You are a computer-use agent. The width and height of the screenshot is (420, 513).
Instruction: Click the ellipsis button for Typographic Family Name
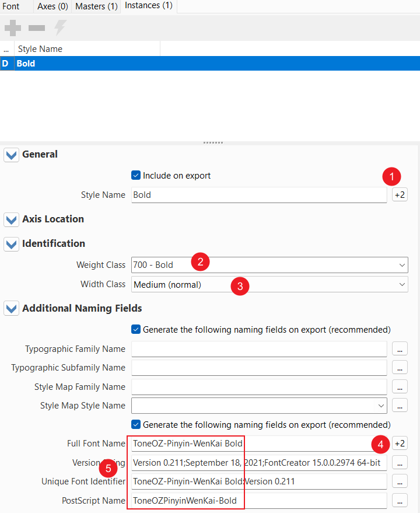click(400, 349)
